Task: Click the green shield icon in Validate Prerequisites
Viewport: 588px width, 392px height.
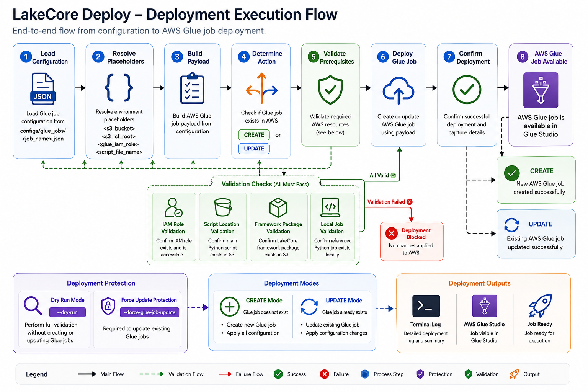Action: [x=330, y=90]
